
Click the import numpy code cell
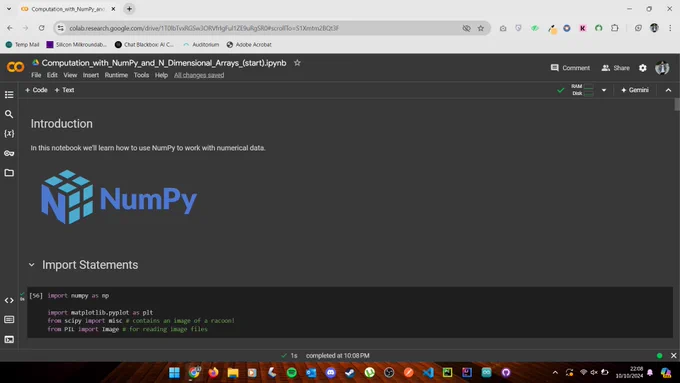(x=350, y=312)
